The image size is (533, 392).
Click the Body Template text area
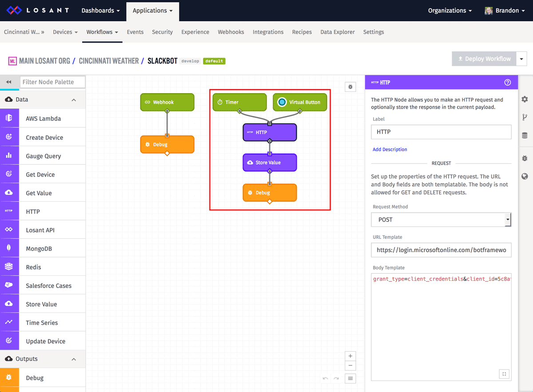[441, 327]
